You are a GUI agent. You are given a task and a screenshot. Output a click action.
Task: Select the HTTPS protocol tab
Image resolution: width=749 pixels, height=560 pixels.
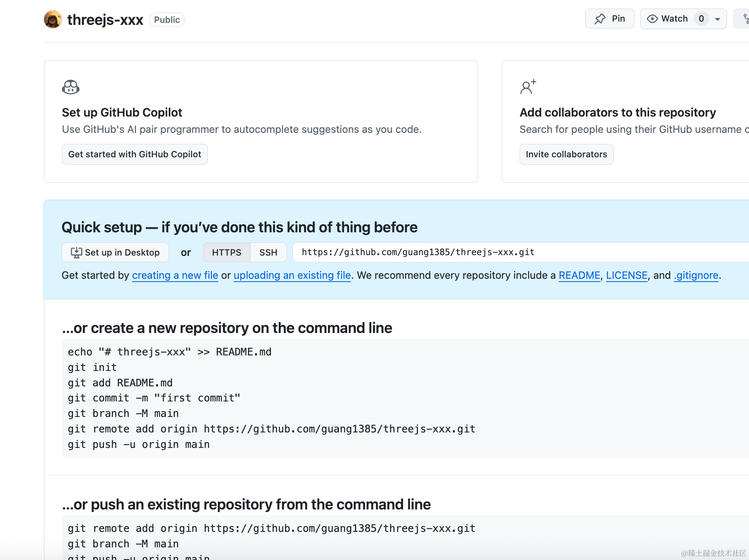click(227, 253)
